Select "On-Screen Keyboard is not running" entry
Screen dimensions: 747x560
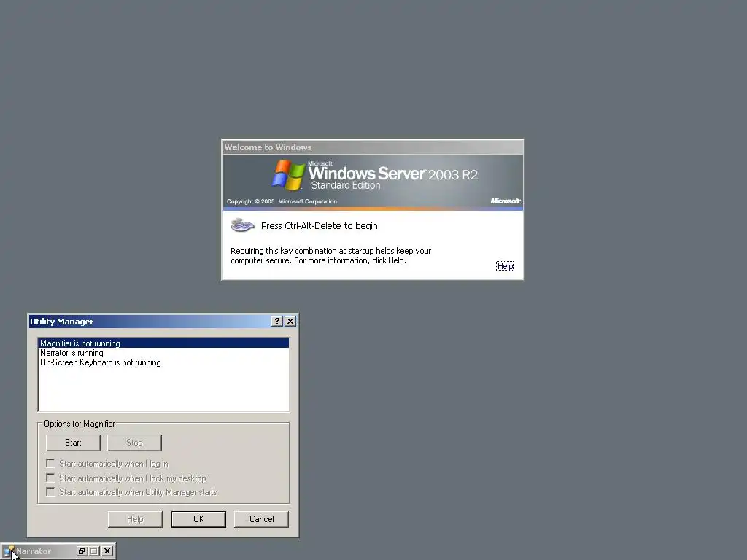pyautogui.click(x=163, y=362)
